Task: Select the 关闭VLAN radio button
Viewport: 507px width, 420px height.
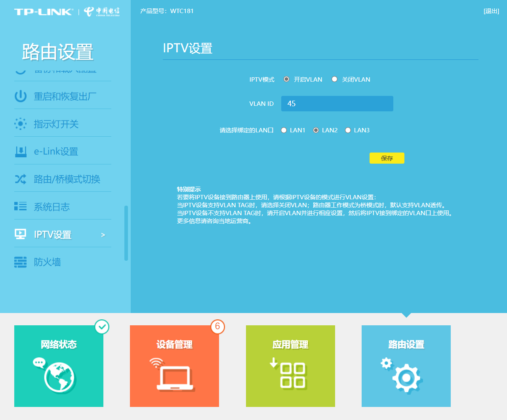Action: tap(335, 79)
